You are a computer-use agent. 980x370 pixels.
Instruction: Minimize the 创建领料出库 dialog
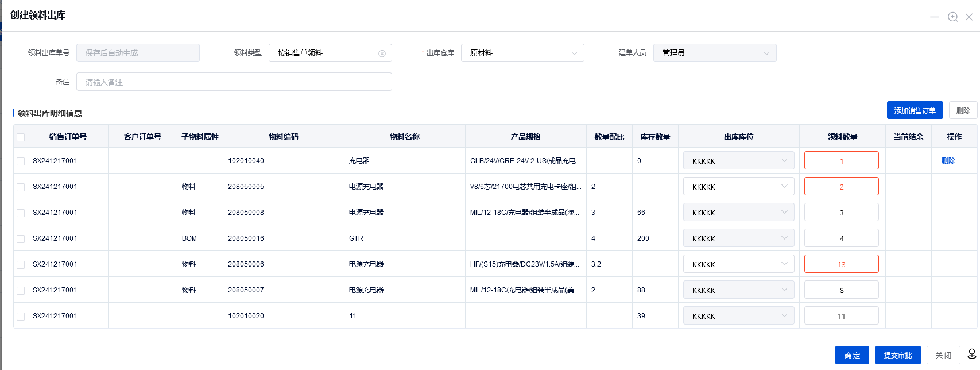[934, 17]
